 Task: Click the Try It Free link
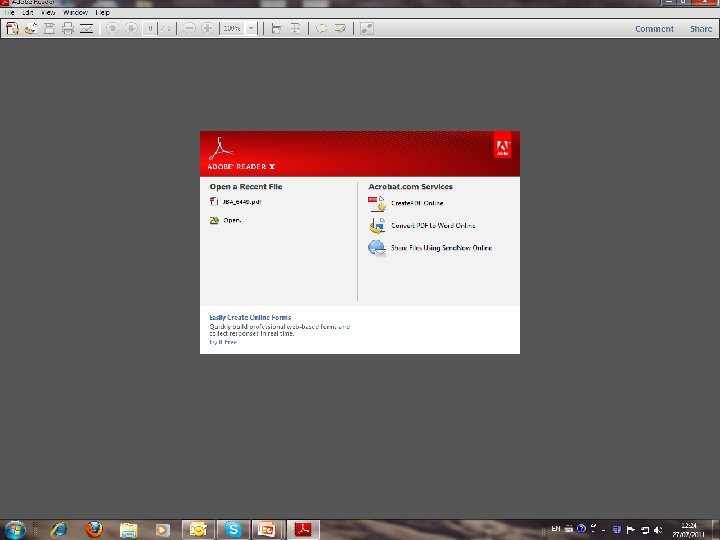coord(223,342)
